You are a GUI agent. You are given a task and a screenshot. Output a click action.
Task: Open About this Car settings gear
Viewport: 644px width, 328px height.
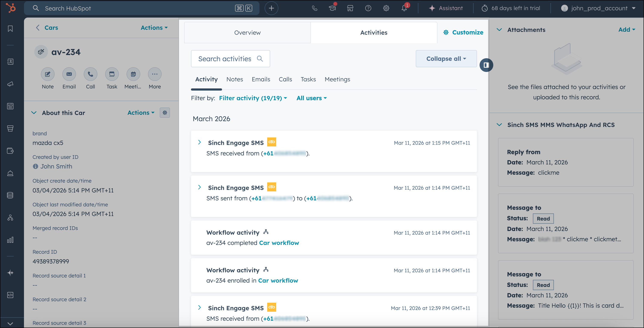pos(165,113)
